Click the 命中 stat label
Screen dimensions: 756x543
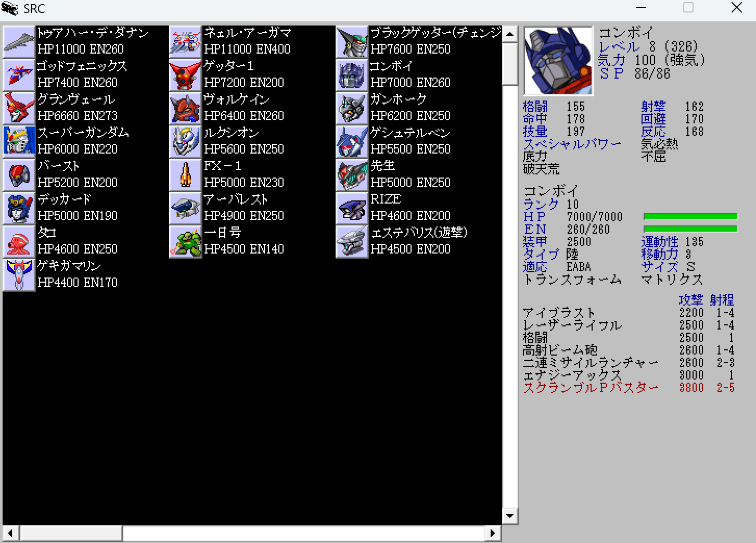click(x=535, y=119)
